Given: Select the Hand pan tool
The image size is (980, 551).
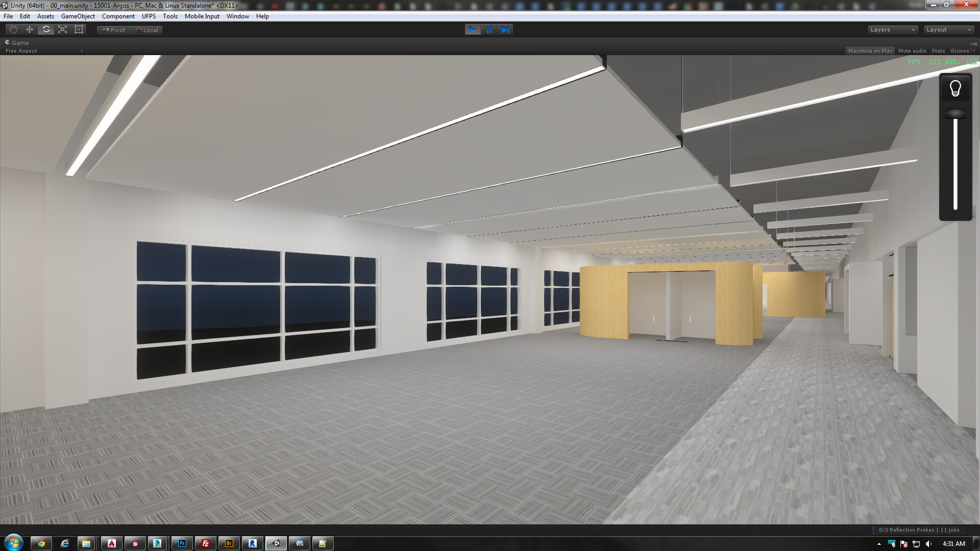Looking at the screenshot, I should pos(13,30).
